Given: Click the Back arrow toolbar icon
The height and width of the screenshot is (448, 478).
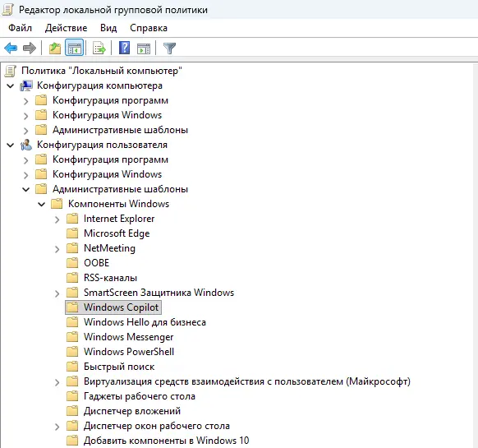Looking at the screenshot, I should [11, 48].
